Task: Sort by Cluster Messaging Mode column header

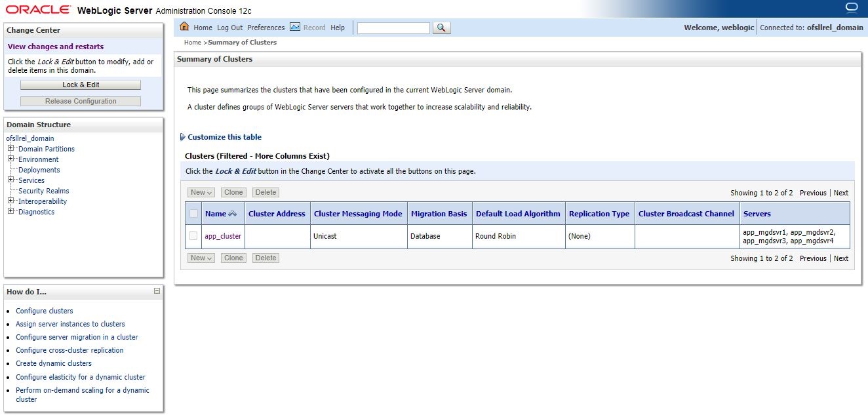Action: [358, 214]
